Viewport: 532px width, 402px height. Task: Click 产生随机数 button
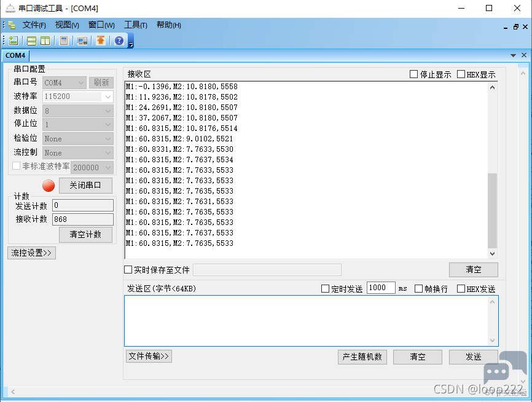[x=362, y=357]
